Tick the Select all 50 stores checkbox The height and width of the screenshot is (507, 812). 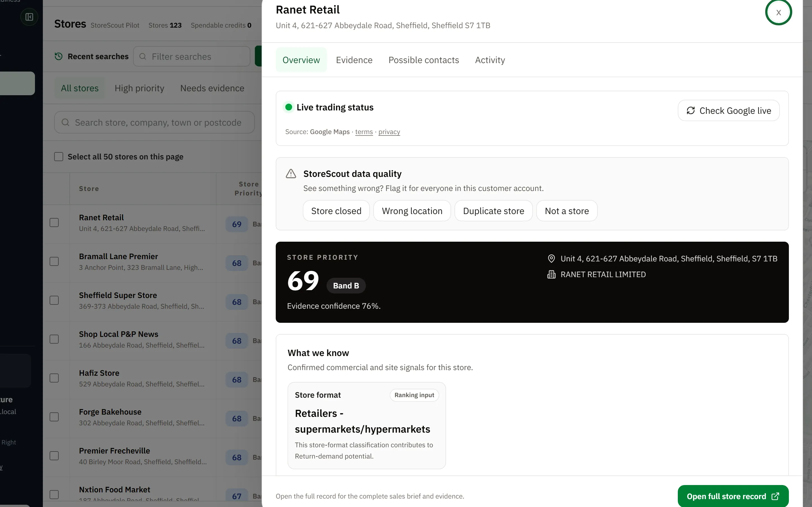click(x=59, y=157)
